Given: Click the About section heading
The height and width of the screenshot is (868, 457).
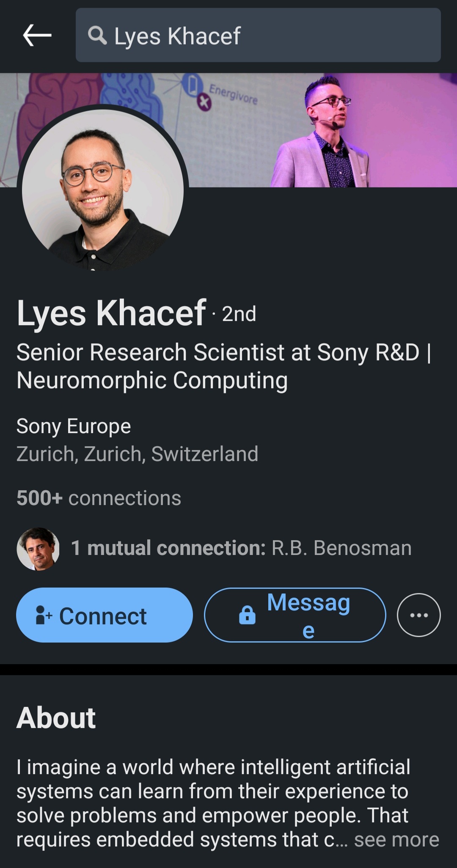Looking at the screenshot, I should point(56,718).
